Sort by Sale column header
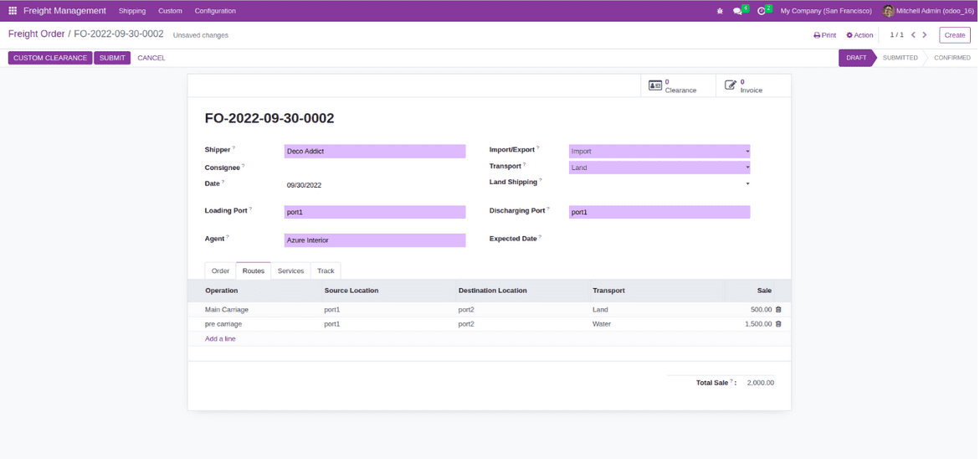Image resolution: width=980 pixels, height=459 pixels. pyautogui.click(x=764, y=291)
